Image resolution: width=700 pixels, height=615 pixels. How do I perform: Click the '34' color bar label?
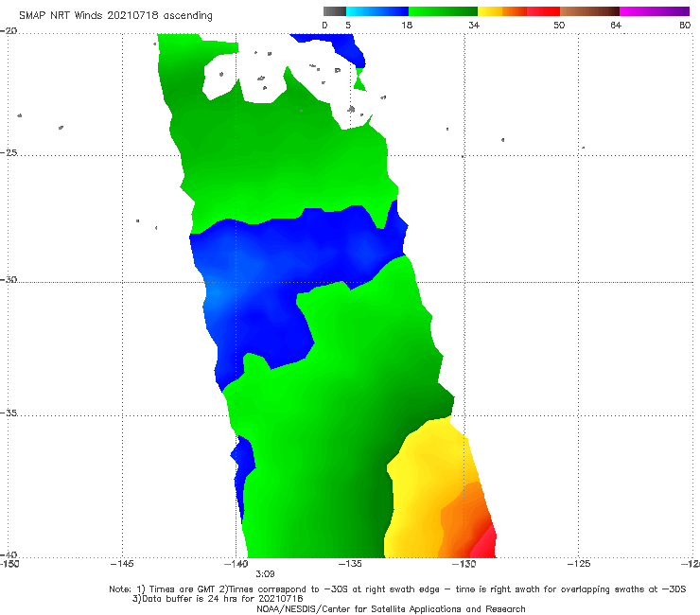pos(474,25)
